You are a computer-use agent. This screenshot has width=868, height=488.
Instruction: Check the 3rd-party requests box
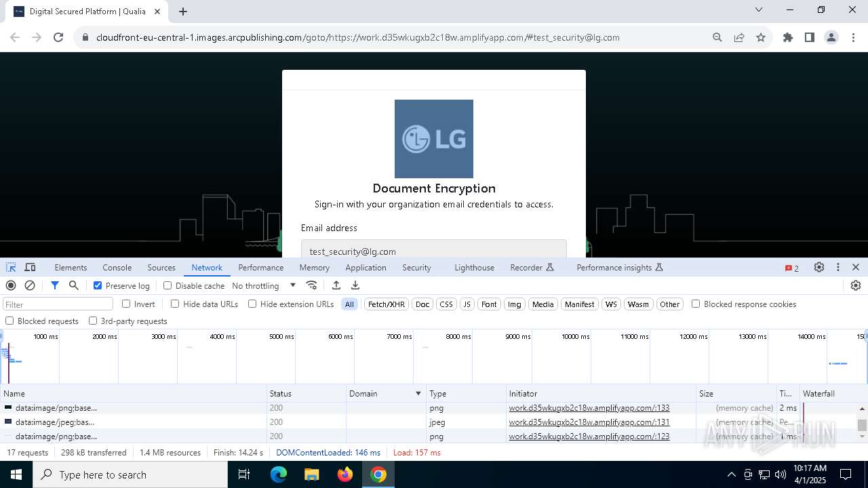coord(93,321)
